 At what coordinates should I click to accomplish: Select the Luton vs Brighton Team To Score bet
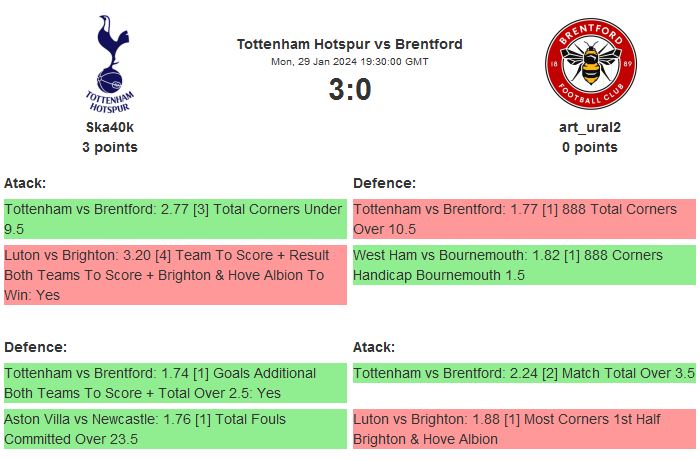pos(175,275)
